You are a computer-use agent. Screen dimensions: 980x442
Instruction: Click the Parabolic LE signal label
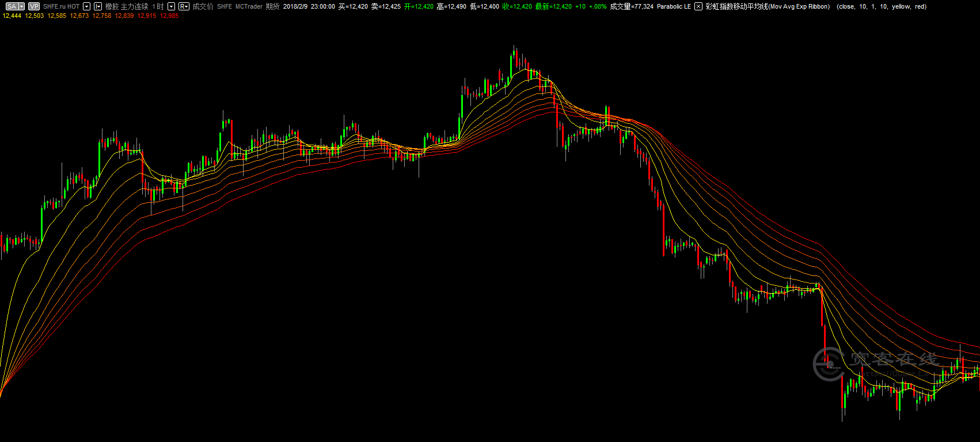(x=674, y=6)
